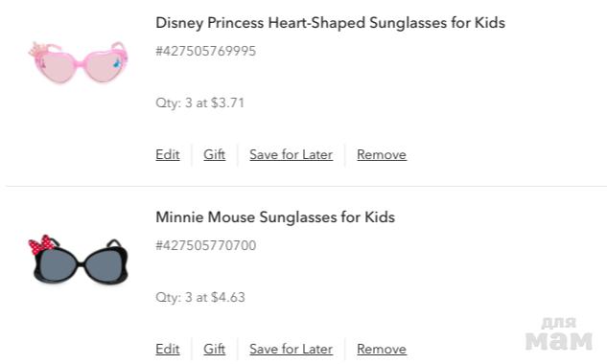
Task: Open the black Minnie Mouse sunglasses thumbnail
Action: [x=78, y=260]
